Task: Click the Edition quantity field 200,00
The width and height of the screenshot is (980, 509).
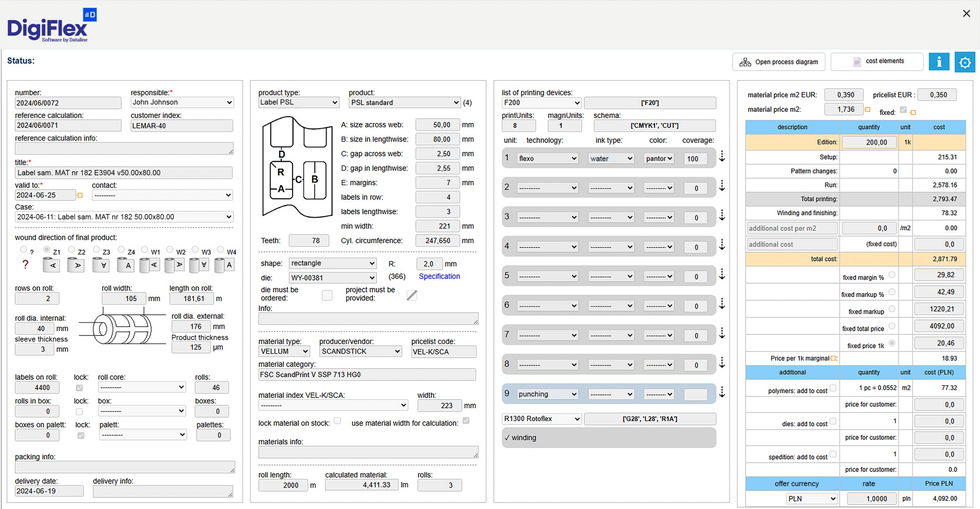Action: (x=869, y=142)
